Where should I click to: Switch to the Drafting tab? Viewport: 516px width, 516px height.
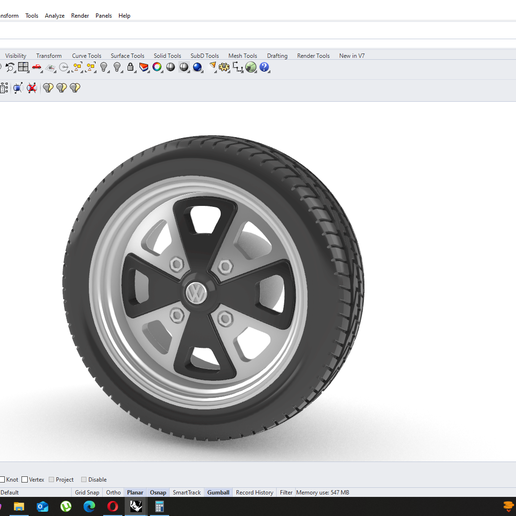tap(277, 56)
